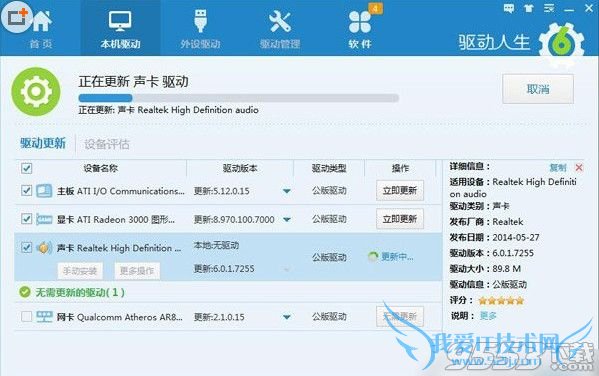Click 更多操作 under sound card row
The width and height of the screenshot is (599, 376).
(x=137, y=271)
